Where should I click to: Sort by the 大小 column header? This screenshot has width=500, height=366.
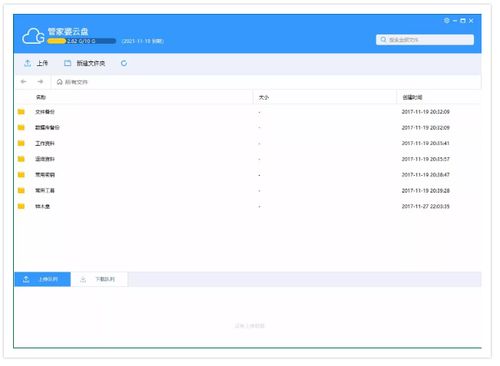tap(264, 97)
